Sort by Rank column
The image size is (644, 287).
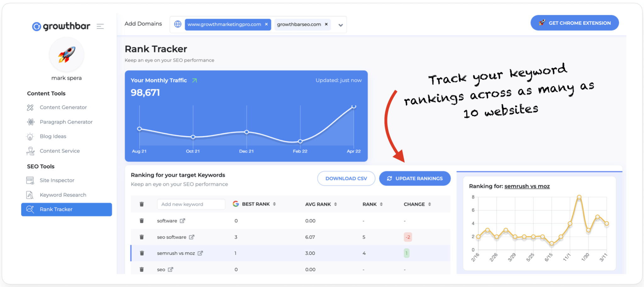tap(381, 204)
